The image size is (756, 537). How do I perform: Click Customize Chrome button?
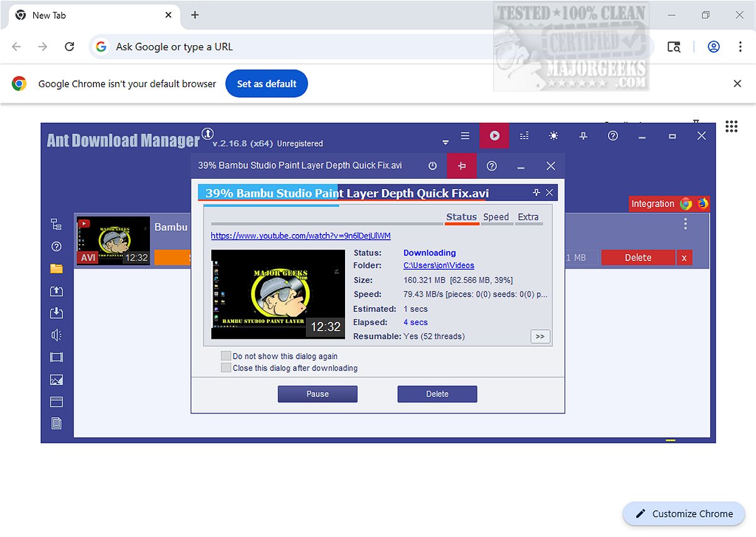click(x=684, y=514)
